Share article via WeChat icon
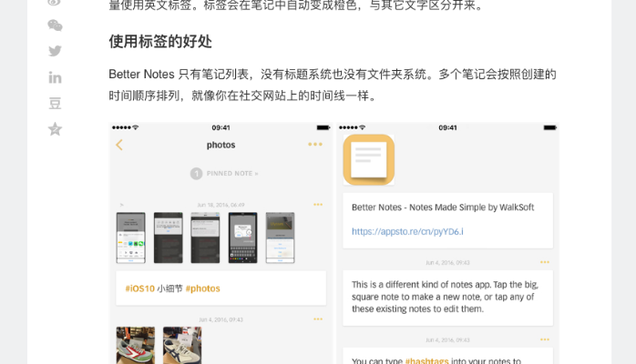The image size is (636, 364). click(x=55, y=25)
